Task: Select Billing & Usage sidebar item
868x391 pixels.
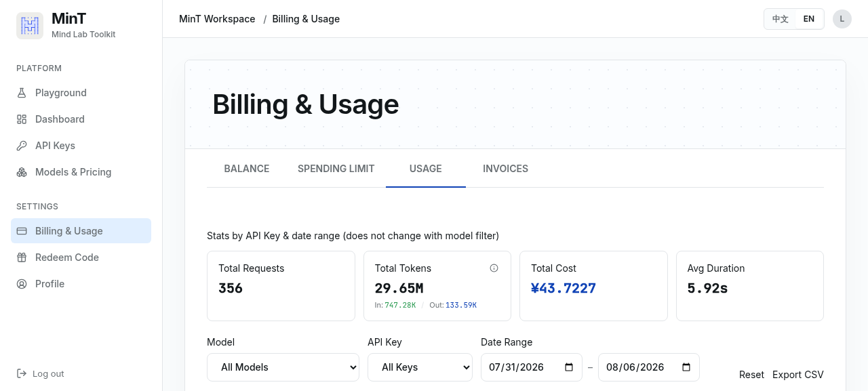Action: click(81, 231)
